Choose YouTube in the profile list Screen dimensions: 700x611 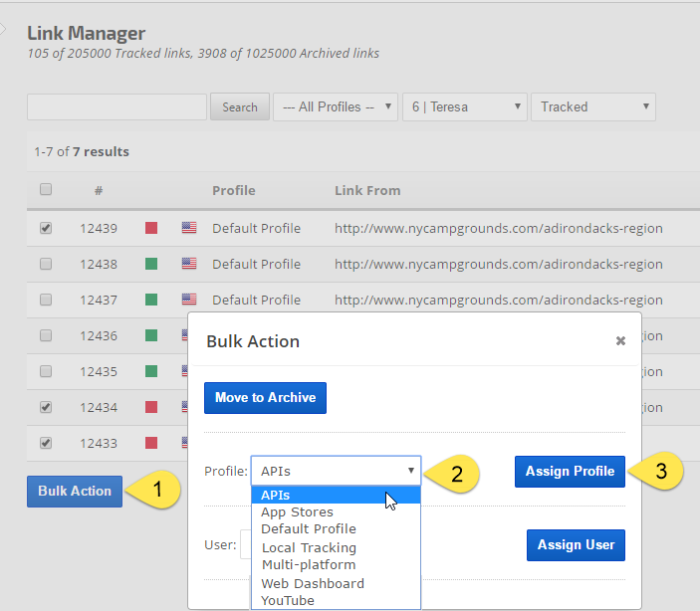click(287, 601)
